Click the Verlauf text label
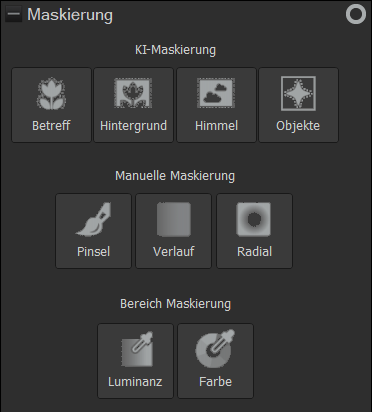 174,252
